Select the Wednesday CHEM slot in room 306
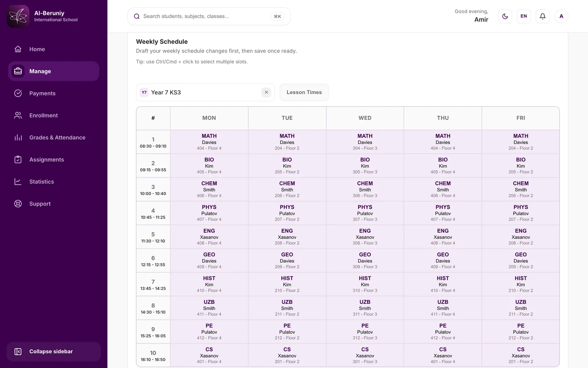 click(x=365, y=189)
